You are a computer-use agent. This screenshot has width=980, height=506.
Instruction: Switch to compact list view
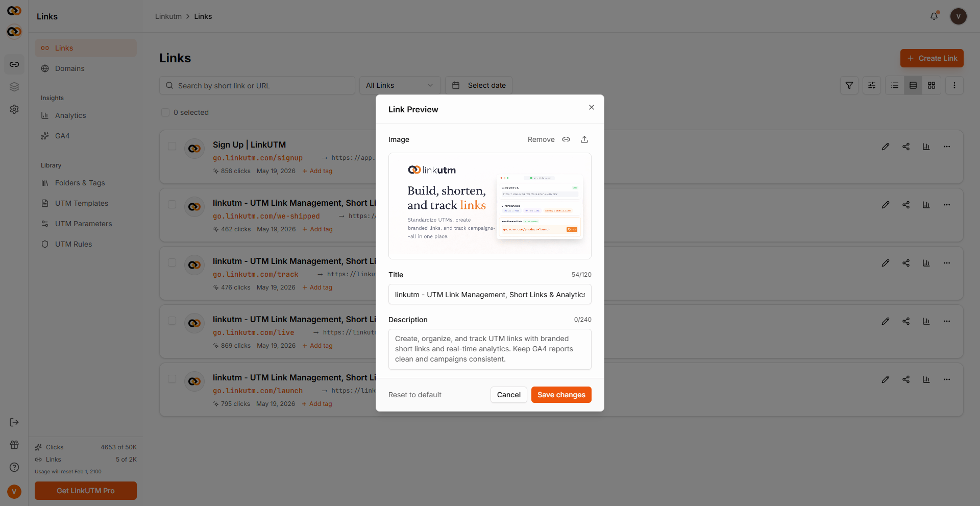click(895, 85)
